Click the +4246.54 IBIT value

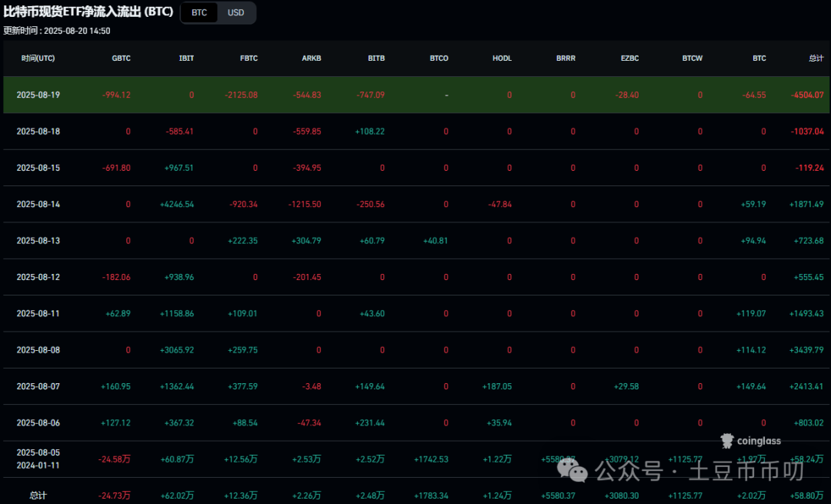pyautogui.click(x=176, y=204)
